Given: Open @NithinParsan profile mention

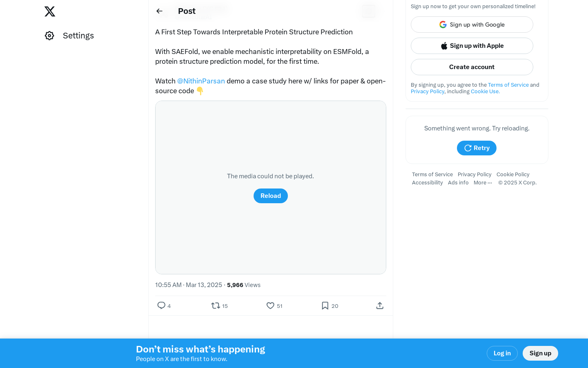Looking at the screenshot, I should click(201, 81).
